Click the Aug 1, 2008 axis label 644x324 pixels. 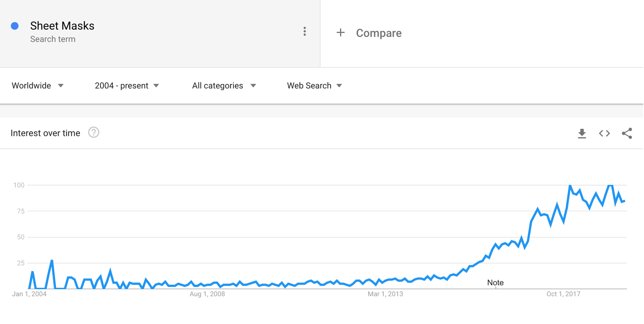207,294
